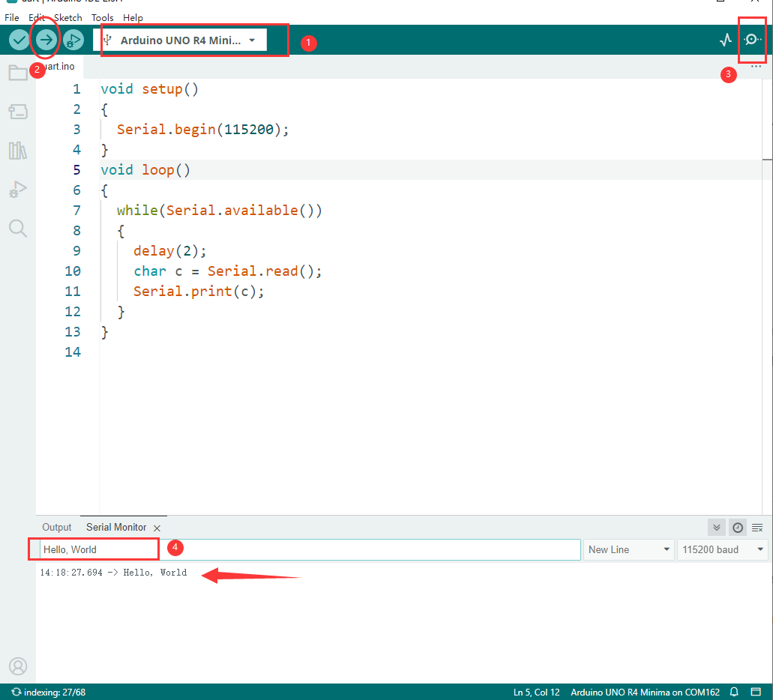The width and height of the screenshot is (773, 700).
Task: Click the void setup() line
Action: click(x=149, y=89)
